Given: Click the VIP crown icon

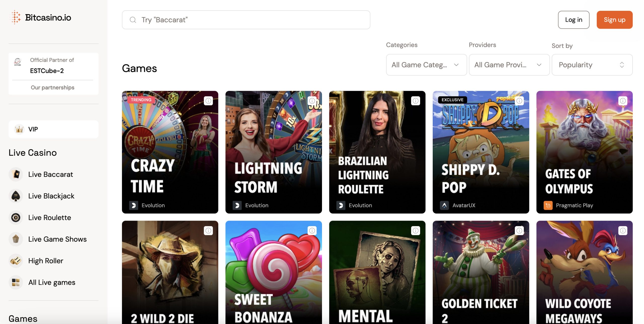Looking at the screenshot, I should tap(19, 129).
